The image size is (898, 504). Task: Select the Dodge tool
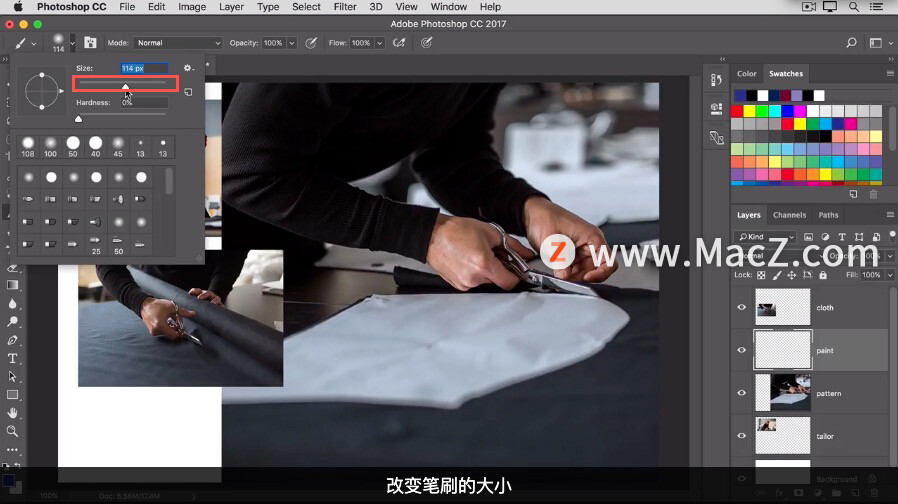12,322
